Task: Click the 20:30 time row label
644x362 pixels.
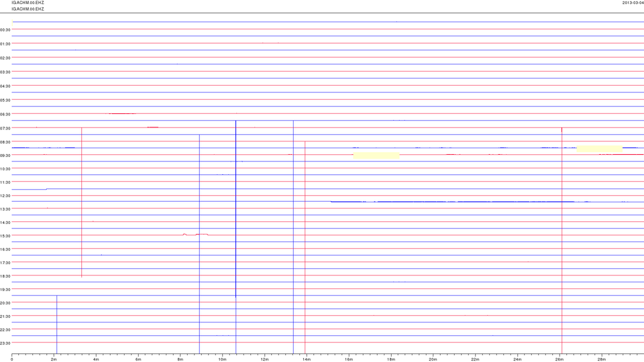Action: (x=5, y=303)
